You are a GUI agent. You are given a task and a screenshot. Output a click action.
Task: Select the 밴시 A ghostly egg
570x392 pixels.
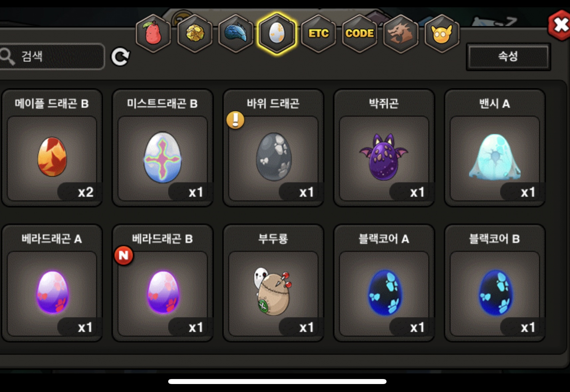[495, 148]
